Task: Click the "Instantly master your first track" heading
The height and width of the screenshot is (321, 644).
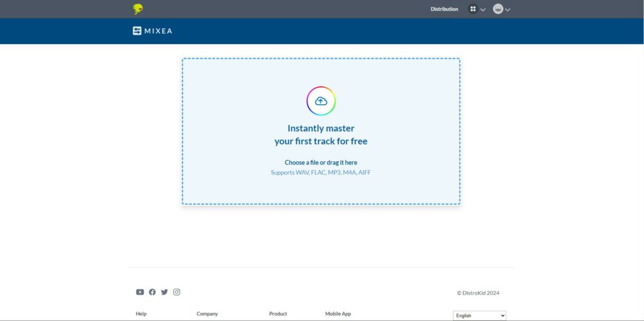Action: tap(321, 135)
